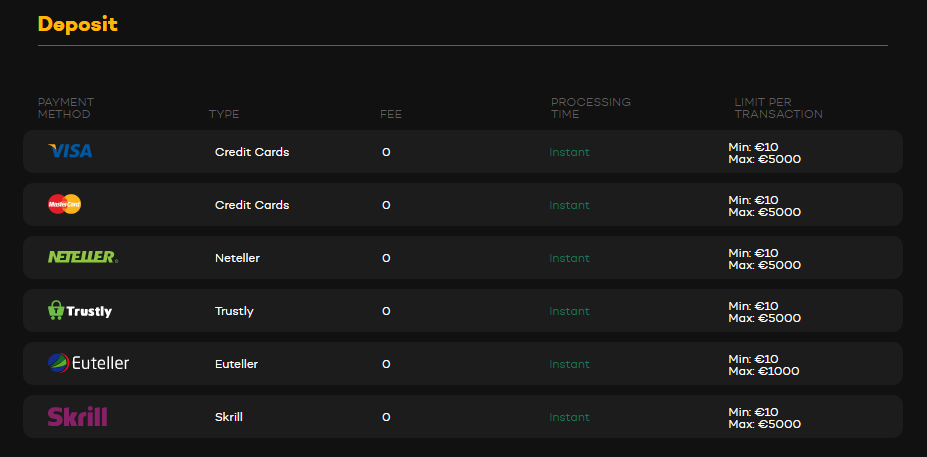Click the fee value 0 in Neteller row
The height and width of the screenshot is (457, 927).
pos(386,258)
